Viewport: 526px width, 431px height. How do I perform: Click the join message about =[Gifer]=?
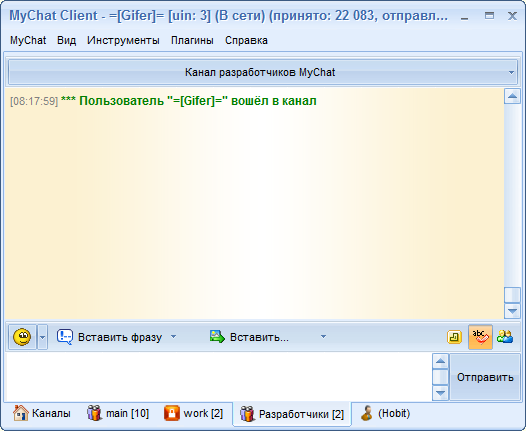pyautogui.click(x=189, y=101)
